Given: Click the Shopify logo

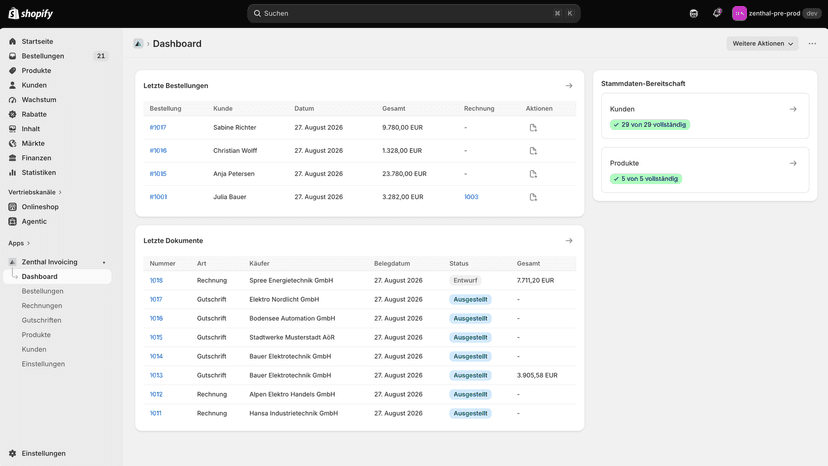Looking at the screenshot, I should point(31,13).
